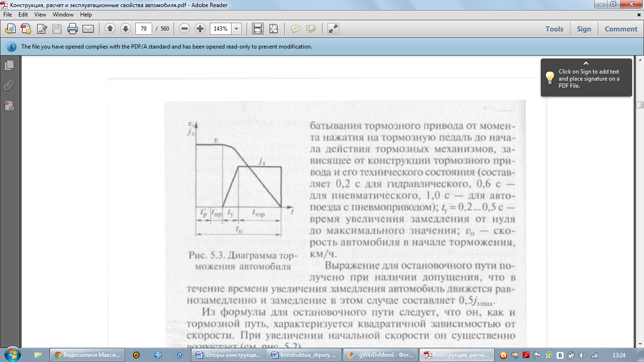Click the Add sticky note icon
The height and width of the screenshot is (362, 644).
point(296,29)
